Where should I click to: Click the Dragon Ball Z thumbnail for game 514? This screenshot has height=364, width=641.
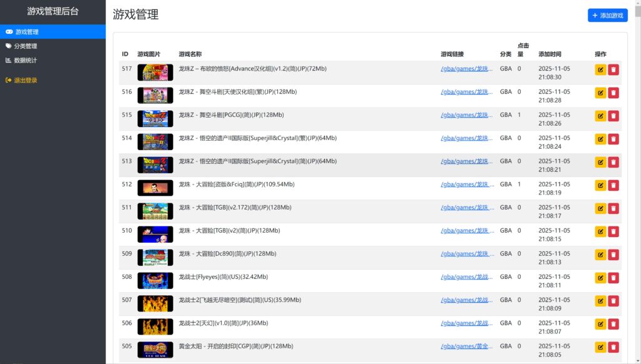(155, 142)
